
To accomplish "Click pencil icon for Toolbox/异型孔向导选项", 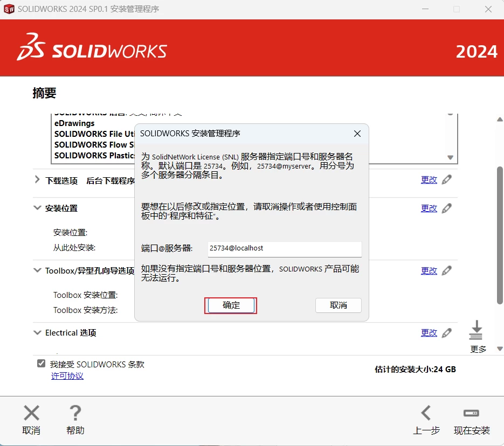I will click(x=446, y=270).
